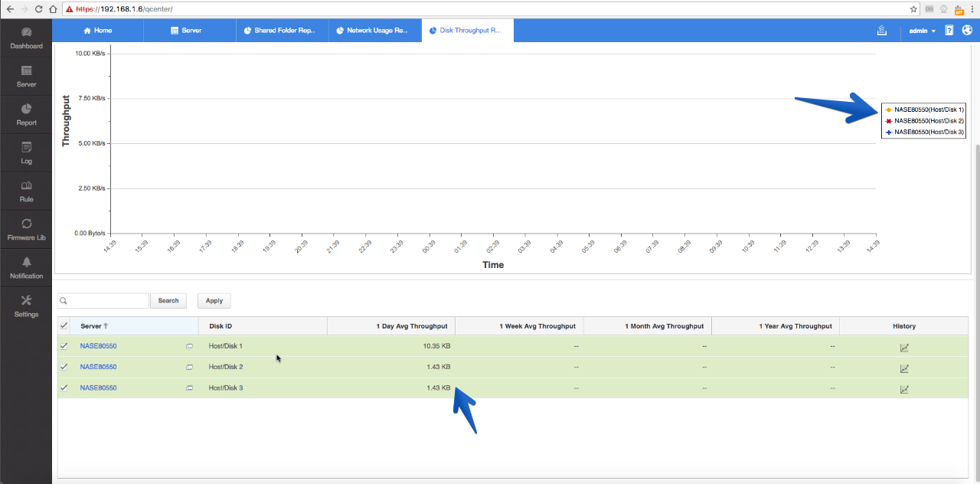Switch to the Home tab

(x=97, y=31)
